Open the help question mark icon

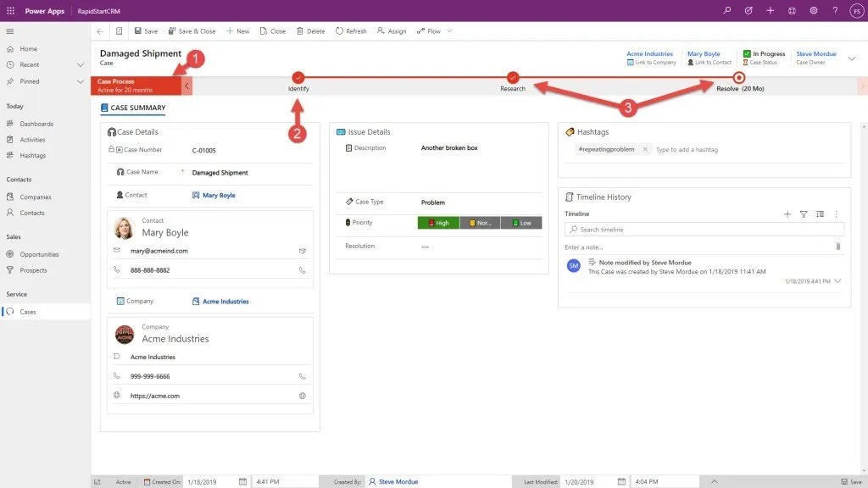835,10
